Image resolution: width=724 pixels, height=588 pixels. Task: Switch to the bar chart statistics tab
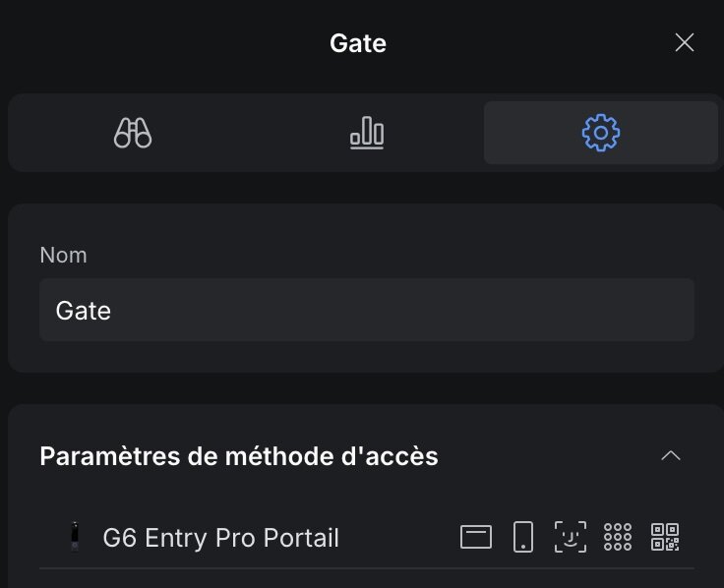(367, 133)
